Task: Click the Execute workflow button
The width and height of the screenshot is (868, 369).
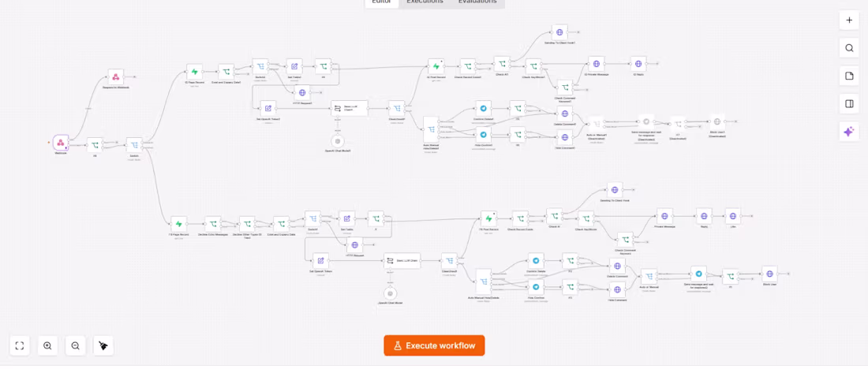Action: [x=434, y=345]
